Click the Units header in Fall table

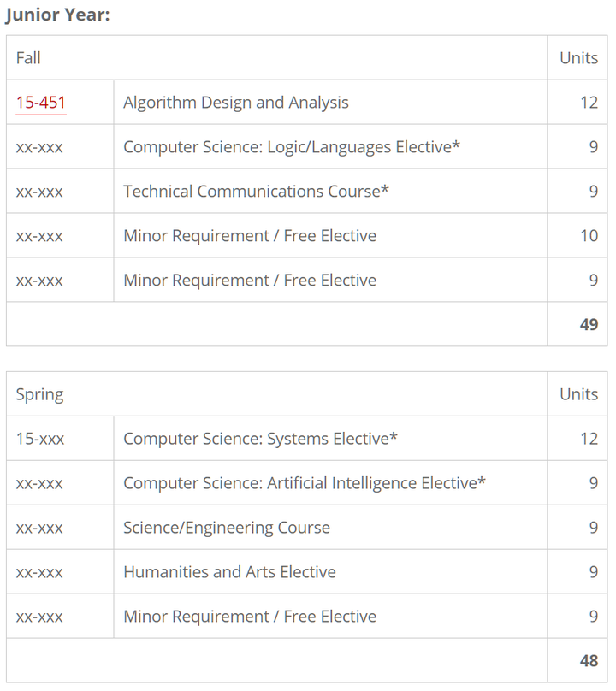[x=578, y=58]
